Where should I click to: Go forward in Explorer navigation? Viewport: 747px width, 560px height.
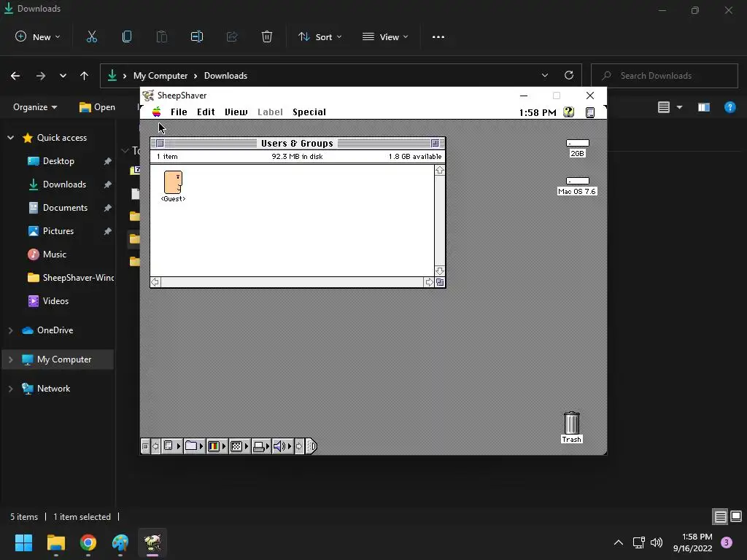tap(41, 76)
